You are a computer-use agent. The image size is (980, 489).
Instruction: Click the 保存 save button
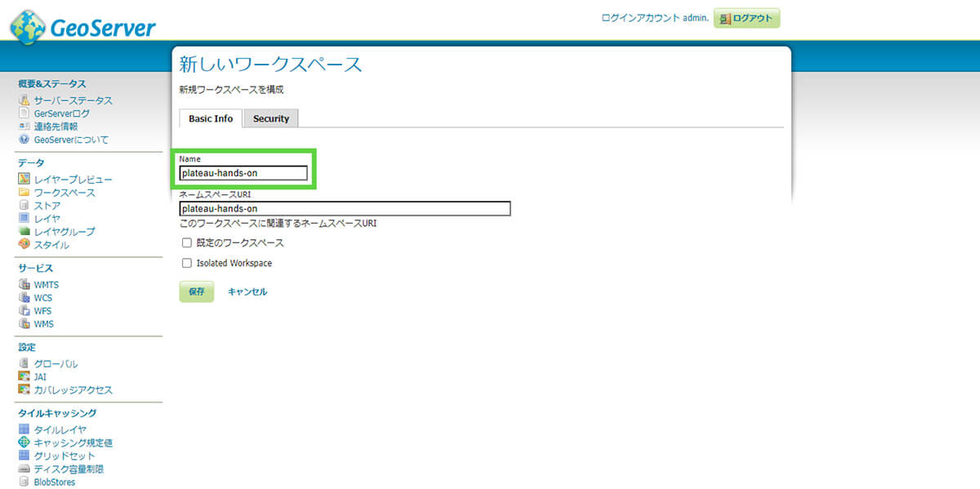[x=196, y=291]
